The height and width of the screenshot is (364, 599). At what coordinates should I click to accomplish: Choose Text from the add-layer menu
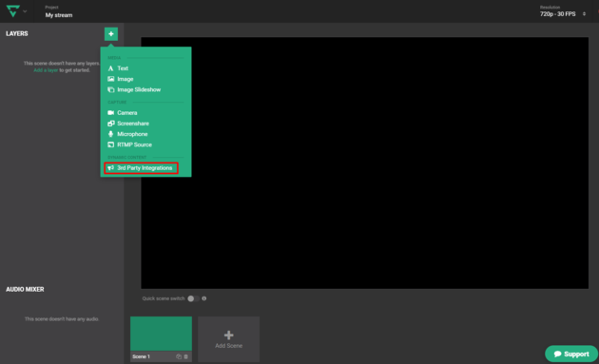tap(118, 68)
